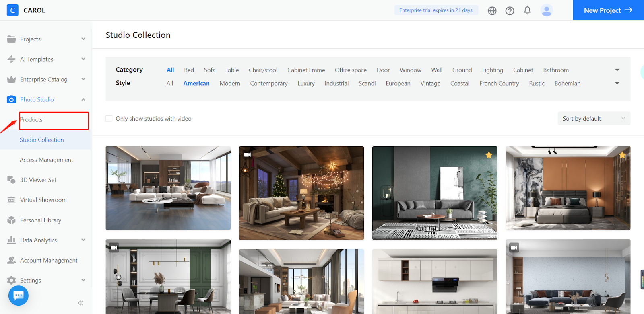The height and width of the screenshot is (314, 644).
Task: Click the video badge on the Christmas cabin studio
Action: [x=247, y=154]
